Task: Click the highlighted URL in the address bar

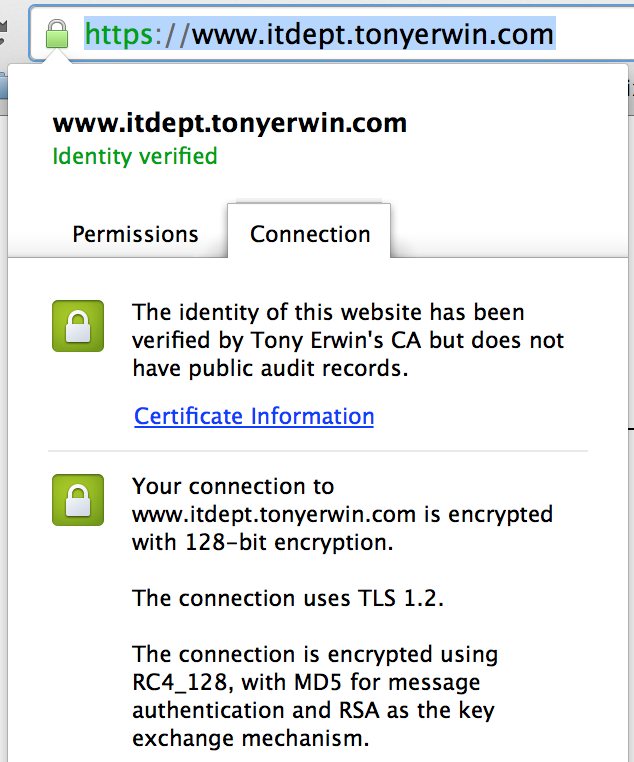Action: (372, 35)
